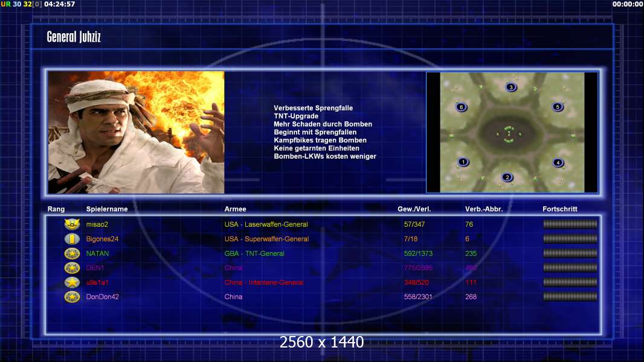Image resolution: width=644 pixels, height=362 pixels.
Task: Select start position 5 on the map
Action: 558,107
